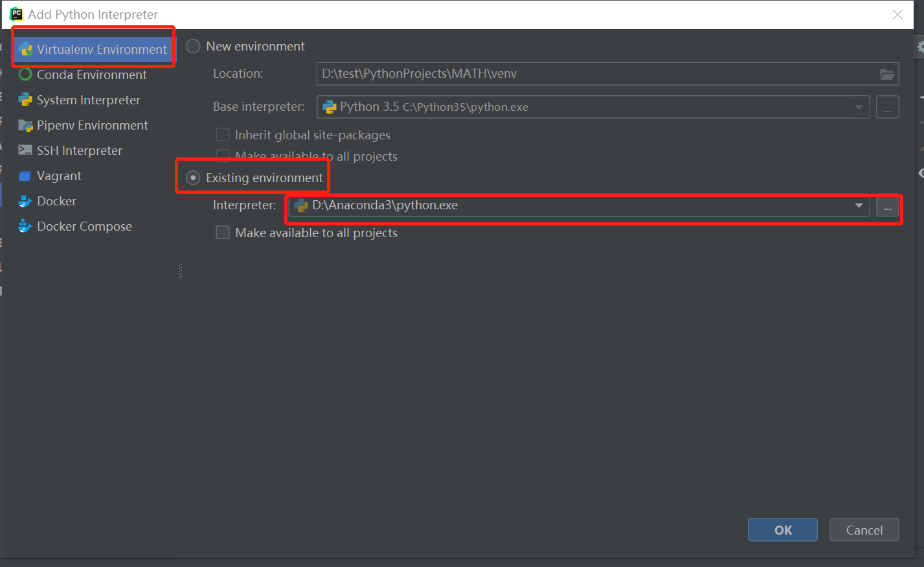Click the SSH Interpreter terminal icon
Image resolution: width=924 pixels, height=567 pixels.
pos(25,150)
